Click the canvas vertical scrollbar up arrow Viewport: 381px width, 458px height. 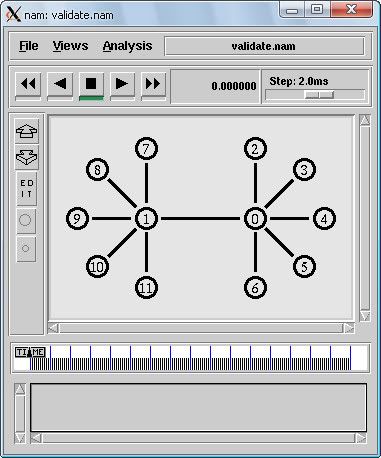pyautogui.click(x=365, y=120)
